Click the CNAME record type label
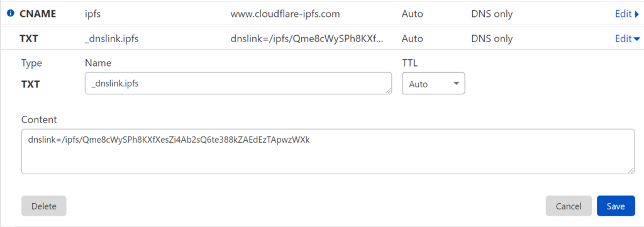The width and height of the screenshot is (644, 227). (38, 14)
